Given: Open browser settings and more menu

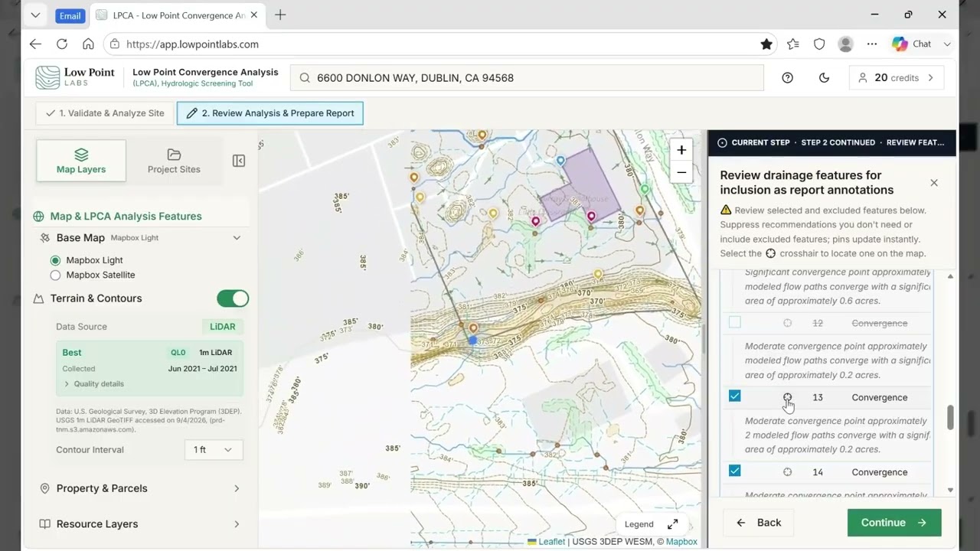Looking at the screenshot, I should click(872, 44).
